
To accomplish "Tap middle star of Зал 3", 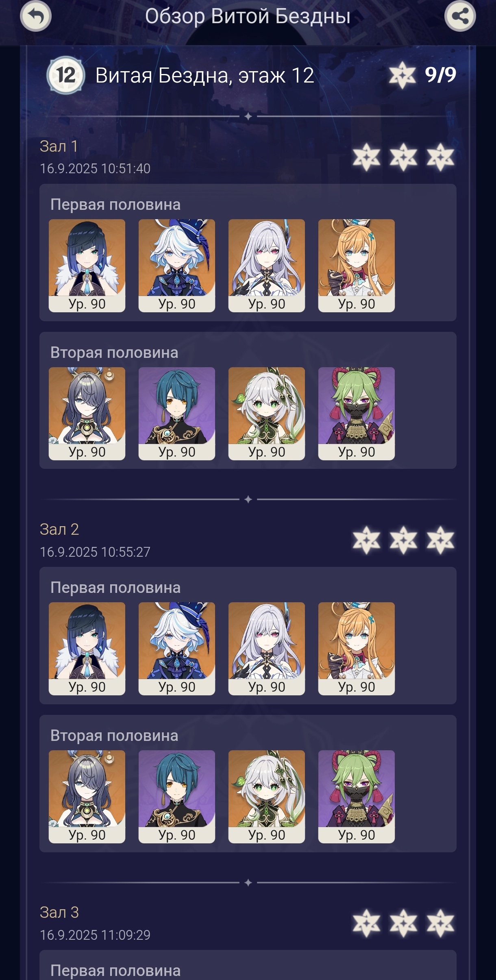I will (x=403, y=923).
